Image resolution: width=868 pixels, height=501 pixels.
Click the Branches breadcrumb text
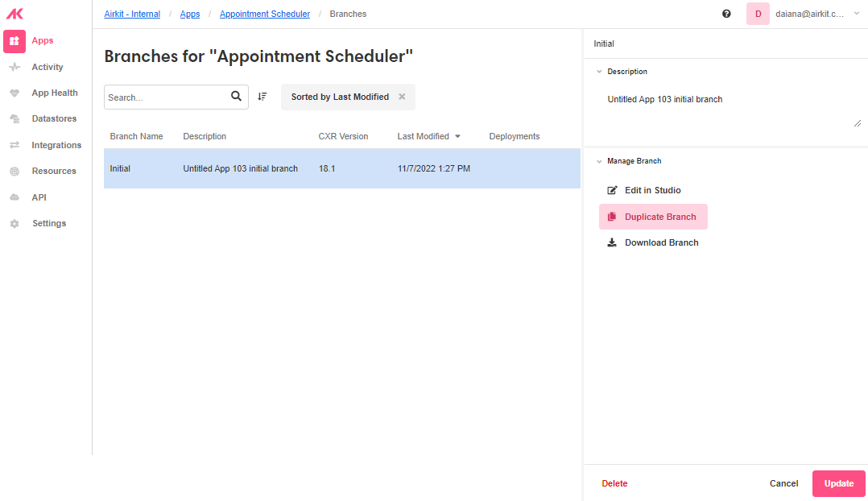pyautogui.click(x=348, y=14)
